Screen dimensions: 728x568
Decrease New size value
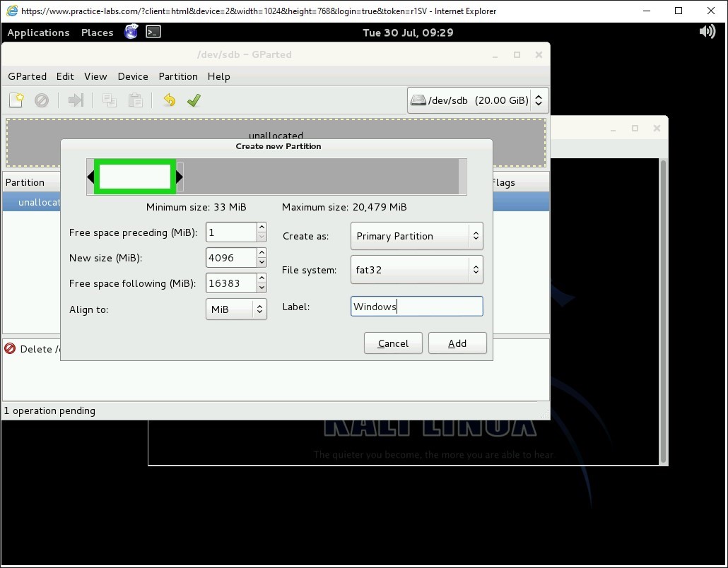262,263
